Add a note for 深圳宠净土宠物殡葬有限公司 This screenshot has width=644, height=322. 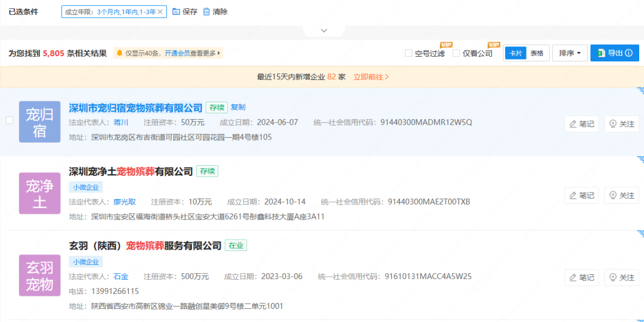(x=581, y=196)
